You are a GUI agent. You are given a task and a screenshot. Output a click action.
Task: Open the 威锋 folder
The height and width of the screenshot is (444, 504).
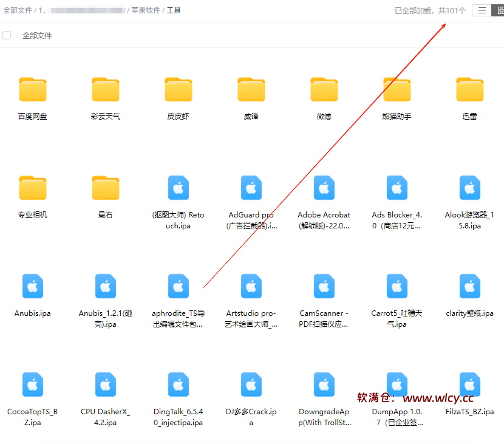251,90
